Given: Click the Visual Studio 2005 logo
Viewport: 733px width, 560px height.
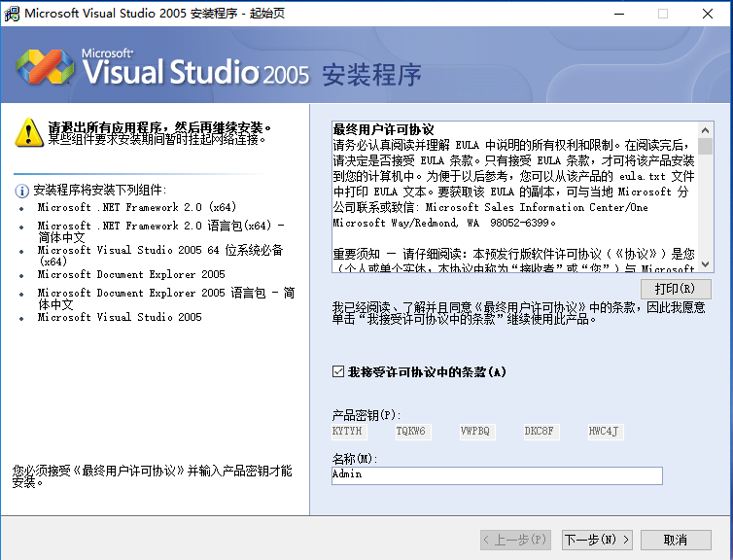Looking at the screenshot, I should (162, 68).
